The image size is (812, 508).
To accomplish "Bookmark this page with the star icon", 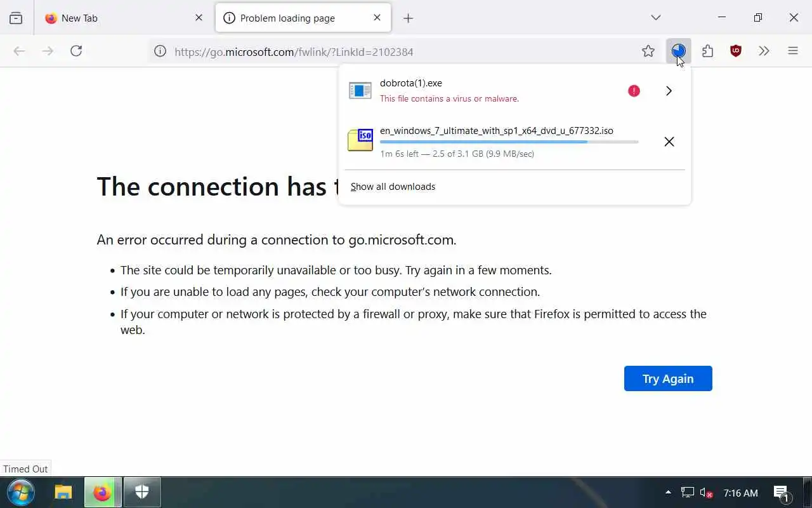I will point(648,51).
